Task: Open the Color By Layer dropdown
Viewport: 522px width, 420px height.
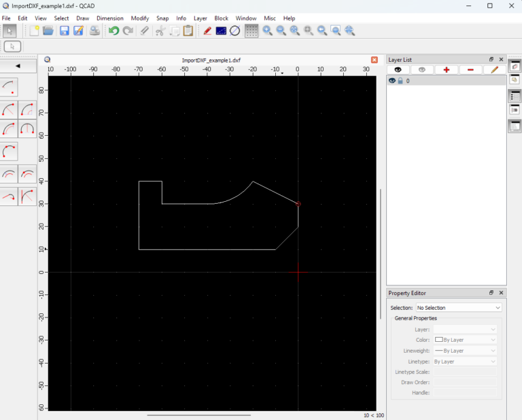Action: [465, 340]
